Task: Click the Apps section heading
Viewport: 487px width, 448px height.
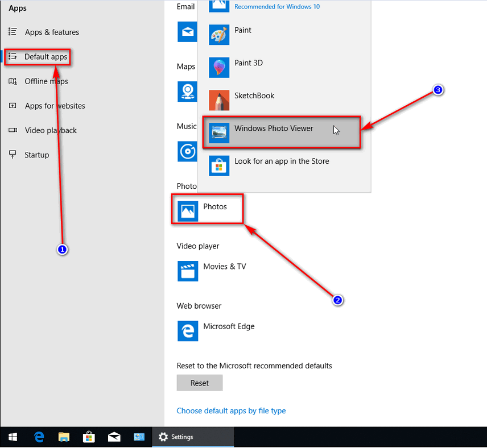Action: point(18,9)
